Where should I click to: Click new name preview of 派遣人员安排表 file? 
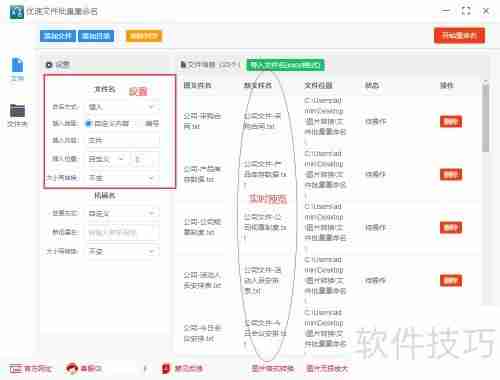point(263,280)
